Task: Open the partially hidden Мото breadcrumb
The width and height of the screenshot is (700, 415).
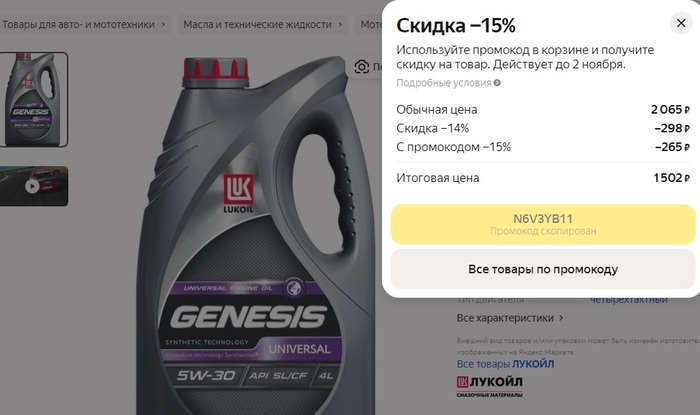Action: (371, 25)
